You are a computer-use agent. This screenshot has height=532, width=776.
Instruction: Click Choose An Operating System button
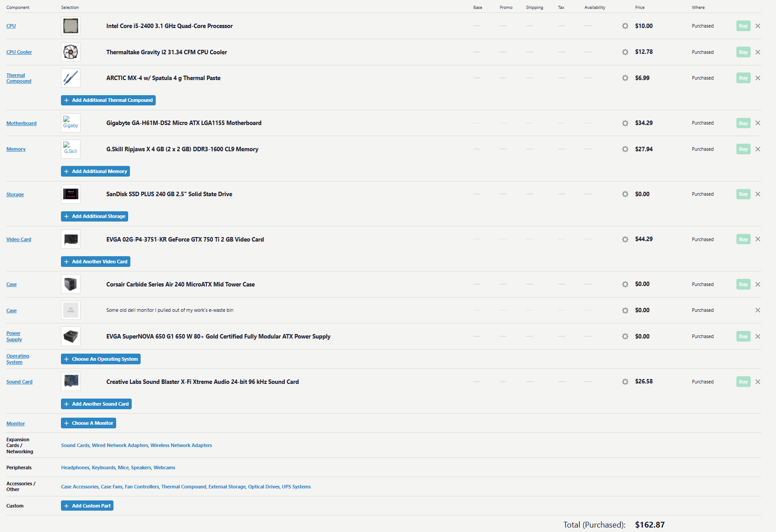pos(101,359)
